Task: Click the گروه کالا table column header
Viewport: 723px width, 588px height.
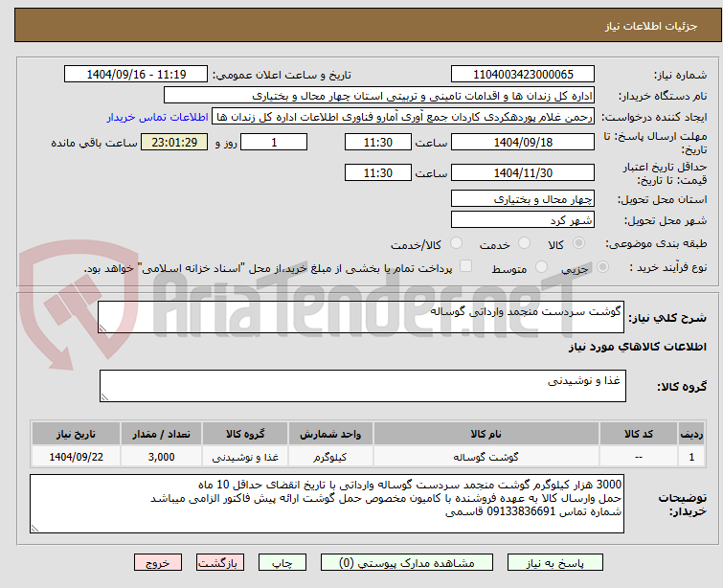Action: [x=245, y=434]
